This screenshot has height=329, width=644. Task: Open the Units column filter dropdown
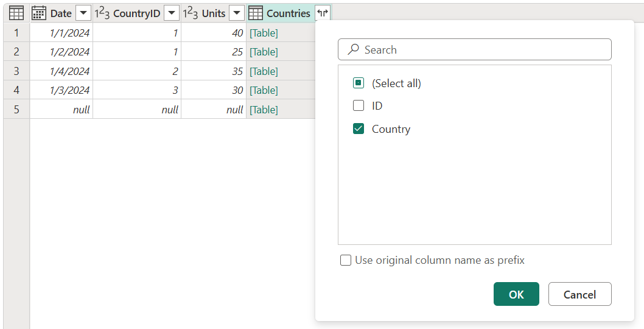[237, 13]
